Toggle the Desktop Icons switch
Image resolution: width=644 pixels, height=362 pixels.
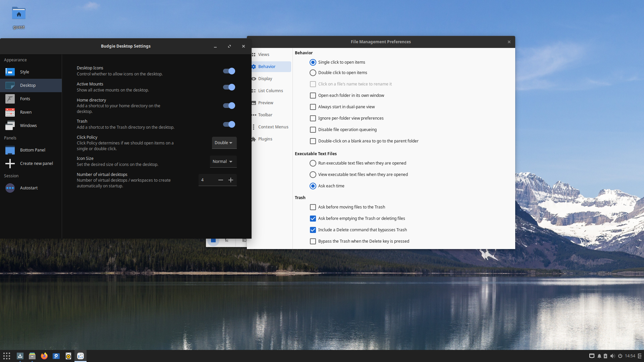(x=229, y=71)
